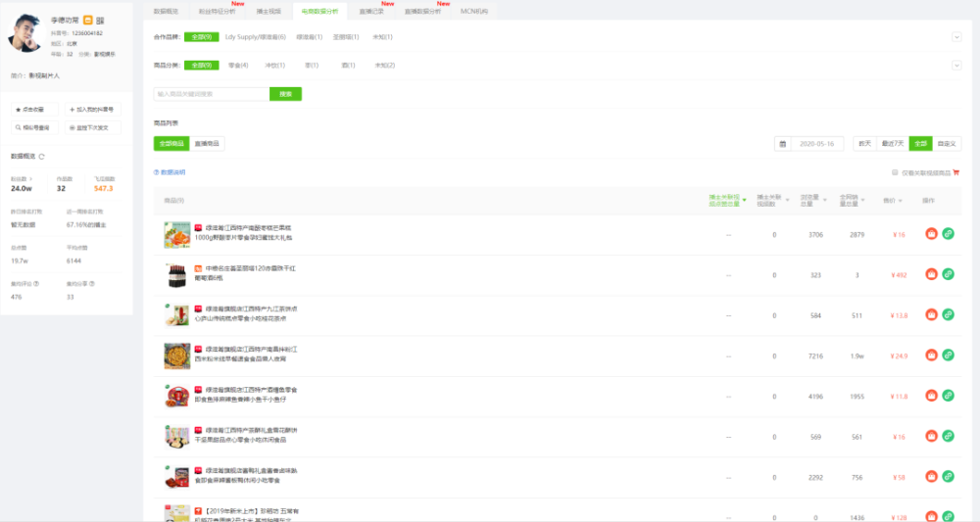This screenshot has width=980, height=522.
Task: Click the green link icon in the ¥11.8 row
Action: coord(948,396)
